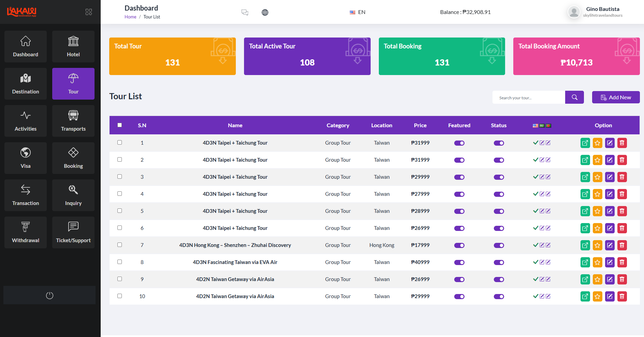Click the star icon for row 2
The image size is (644, 337).
597,160
